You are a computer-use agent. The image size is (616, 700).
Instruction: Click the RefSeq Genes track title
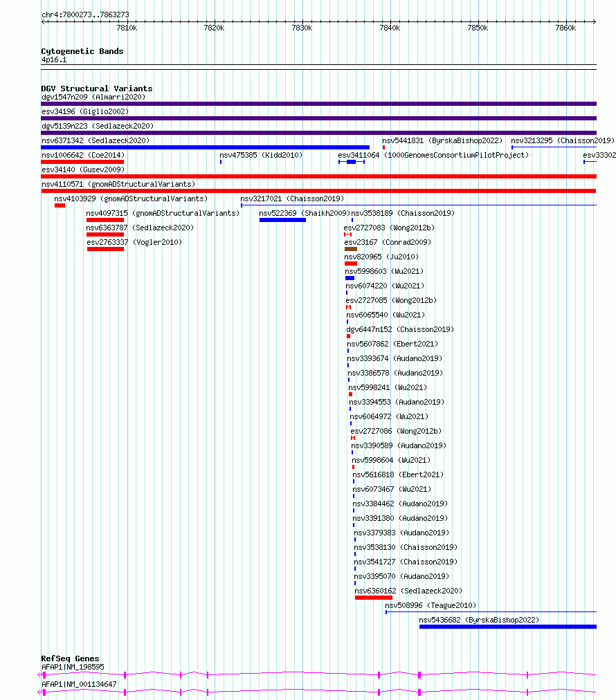pos(70,658)
